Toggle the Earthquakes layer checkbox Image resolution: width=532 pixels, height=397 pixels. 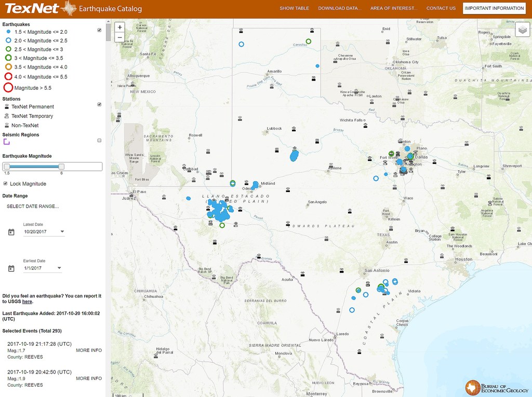tap(99, 30)
